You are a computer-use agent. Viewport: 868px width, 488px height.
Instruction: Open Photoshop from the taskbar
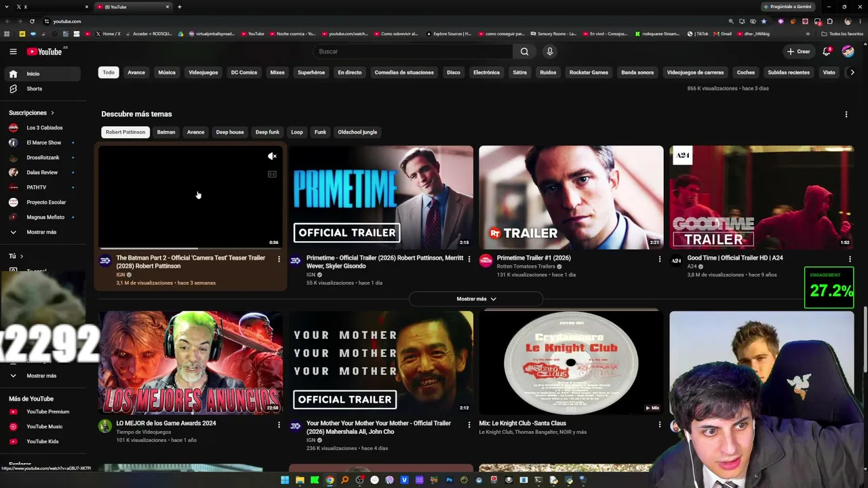click(x=449, y=481)
